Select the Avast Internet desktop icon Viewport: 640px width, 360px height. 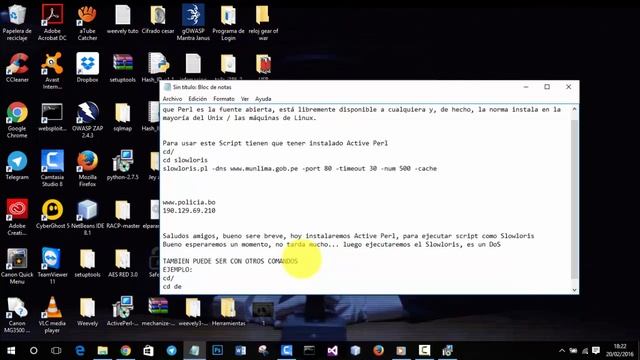click(x=52, y=71)
